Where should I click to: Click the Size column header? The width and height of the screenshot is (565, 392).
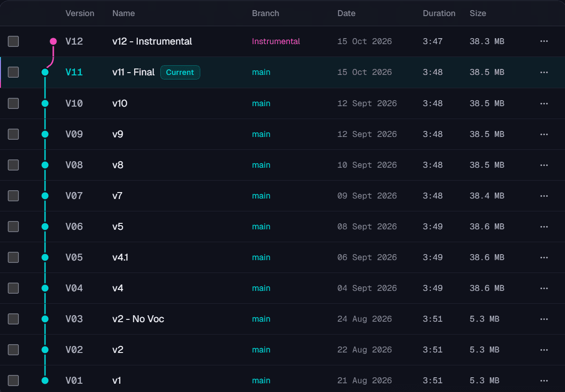pyautogui.click(x=478, y=13)
